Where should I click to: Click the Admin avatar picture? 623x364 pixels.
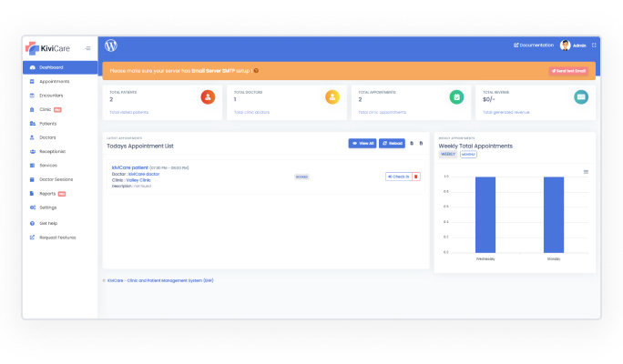pyautogui.click(x=565, y=45)
